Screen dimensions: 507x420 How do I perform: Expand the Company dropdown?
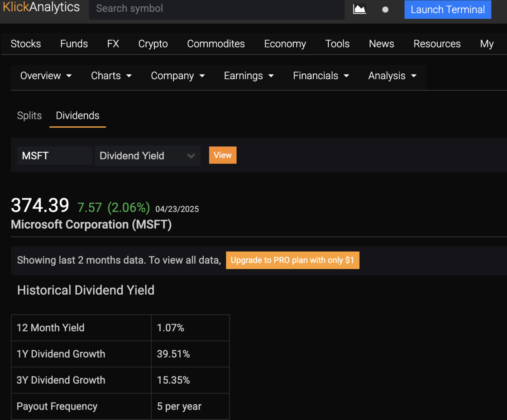pos(178,76)
